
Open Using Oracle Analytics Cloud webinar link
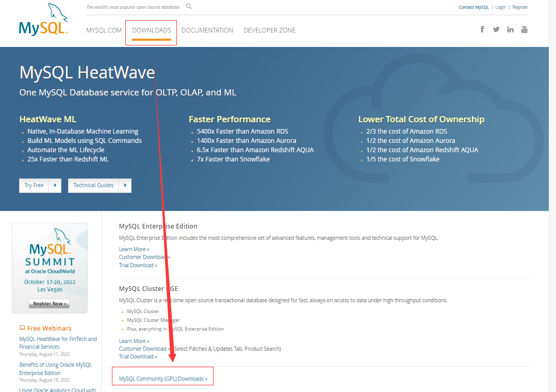click(x=57, y=389)
